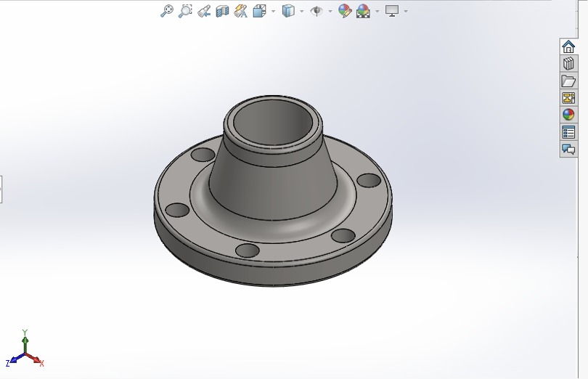Viewport: 588px width, 379px height.
Task: Expand the Apply Scene dropdown arrow
Action: [377, 12]
